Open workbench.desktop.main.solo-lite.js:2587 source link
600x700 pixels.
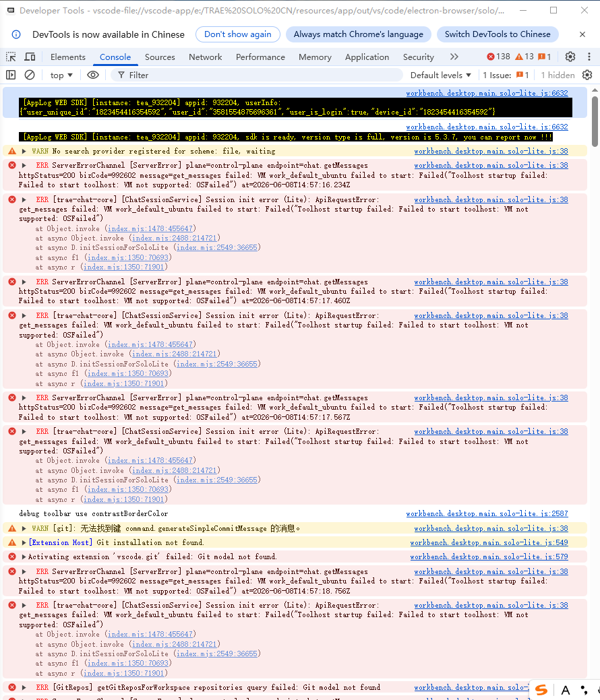click(487, 514)
